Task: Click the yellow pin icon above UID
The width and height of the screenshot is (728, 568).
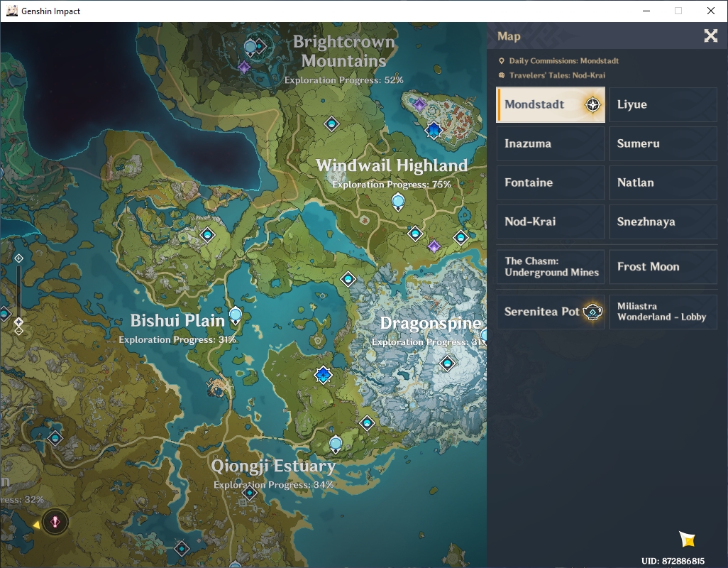Action: pyautogui.click(x=687, y=539)
